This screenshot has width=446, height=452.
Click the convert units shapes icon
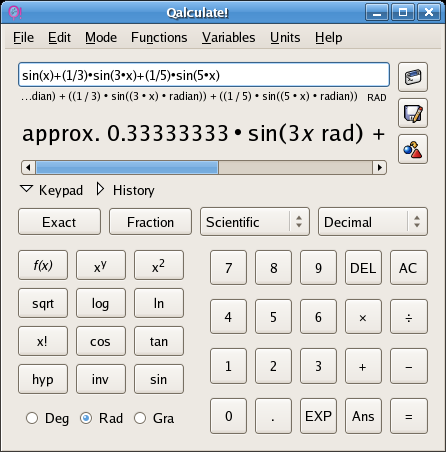coord(413,149)
